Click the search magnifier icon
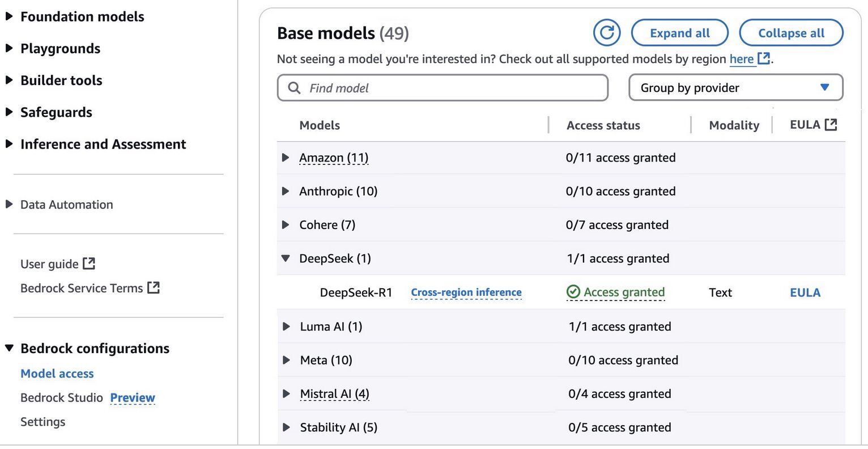Image resolution: width=868 pixels, height=449 pixels. coord(294,88)
